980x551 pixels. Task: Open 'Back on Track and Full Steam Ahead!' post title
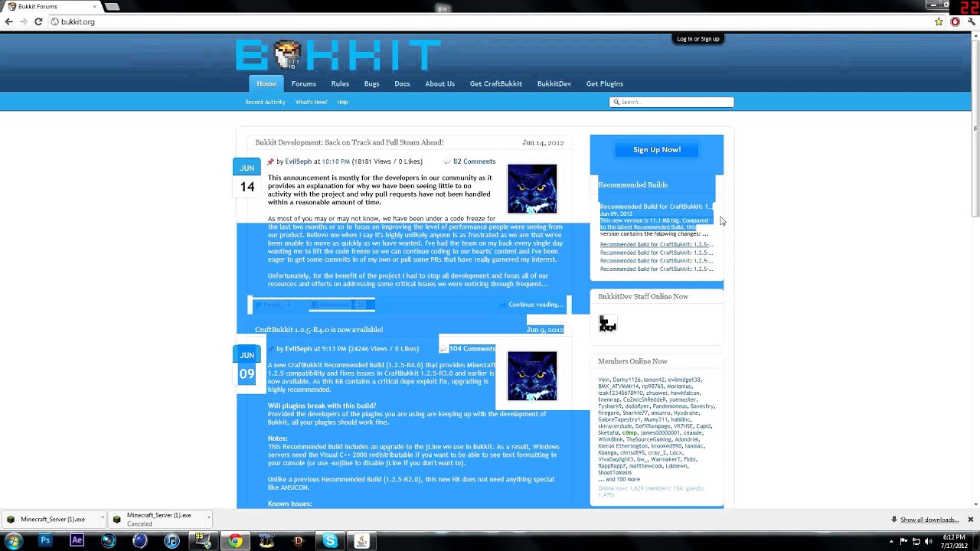coord(349,142)
